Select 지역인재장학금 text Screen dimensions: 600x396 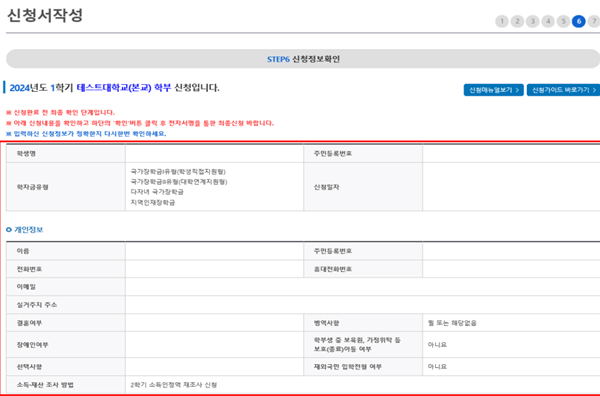tap(153, 202)
